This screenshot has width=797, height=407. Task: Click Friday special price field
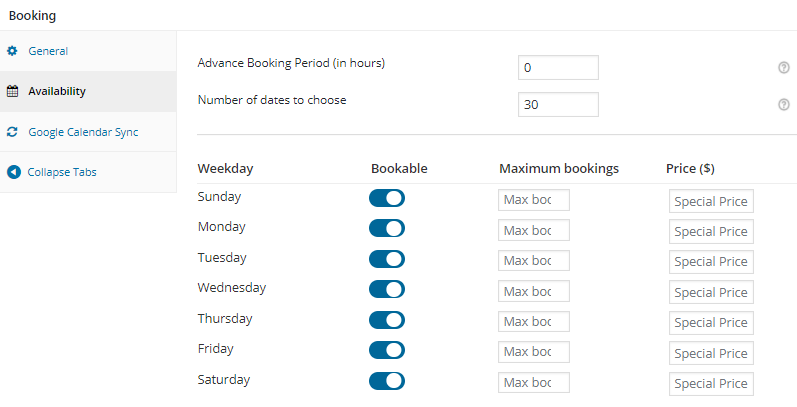(711, 353)
